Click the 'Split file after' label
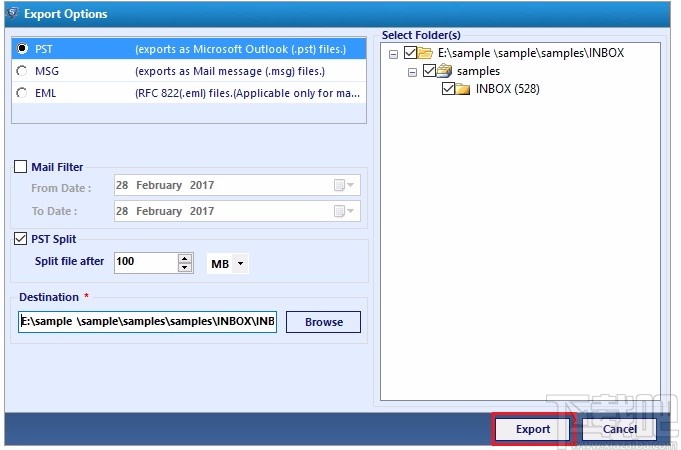 (x=69, y=261)
